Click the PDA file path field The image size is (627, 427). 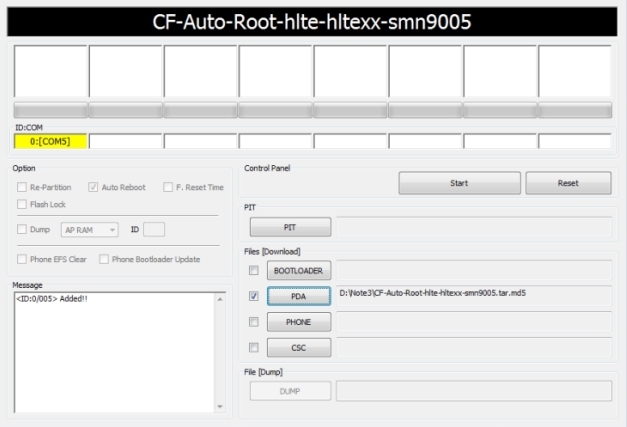[x=474, y=296]
